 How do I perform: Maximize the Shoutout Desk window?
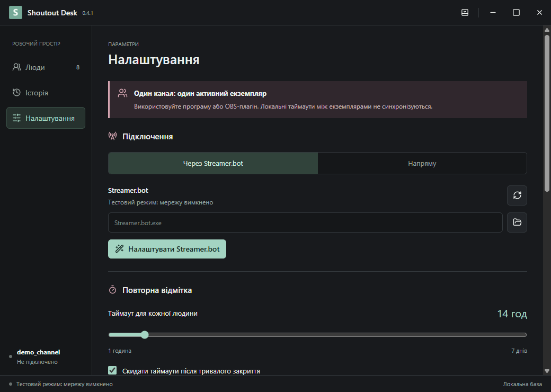point(516,13)
